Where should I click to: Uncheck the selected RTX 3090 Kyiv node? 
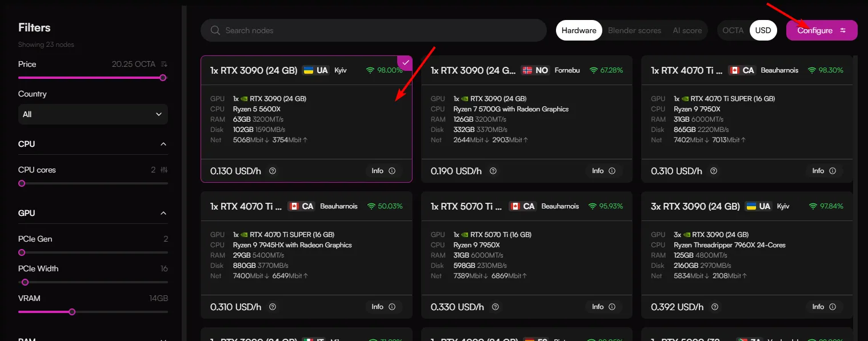(x=405, y=62)
